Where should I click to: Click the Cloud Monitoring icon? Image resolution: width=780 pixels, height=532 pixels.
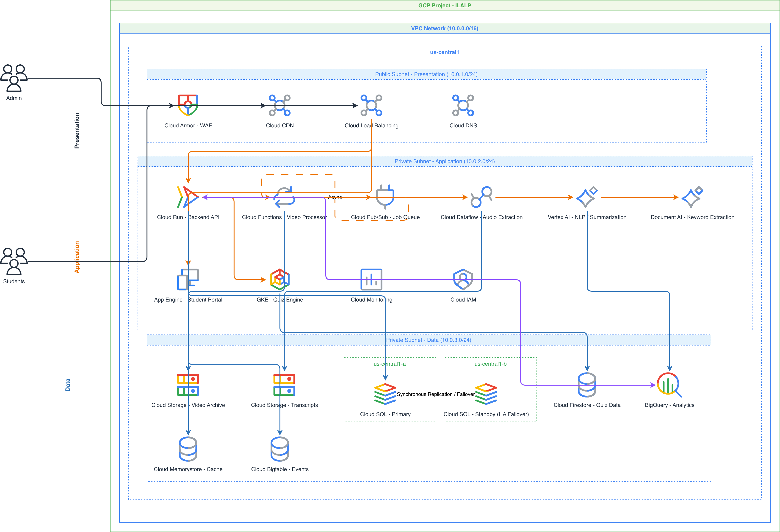point(371,280)
